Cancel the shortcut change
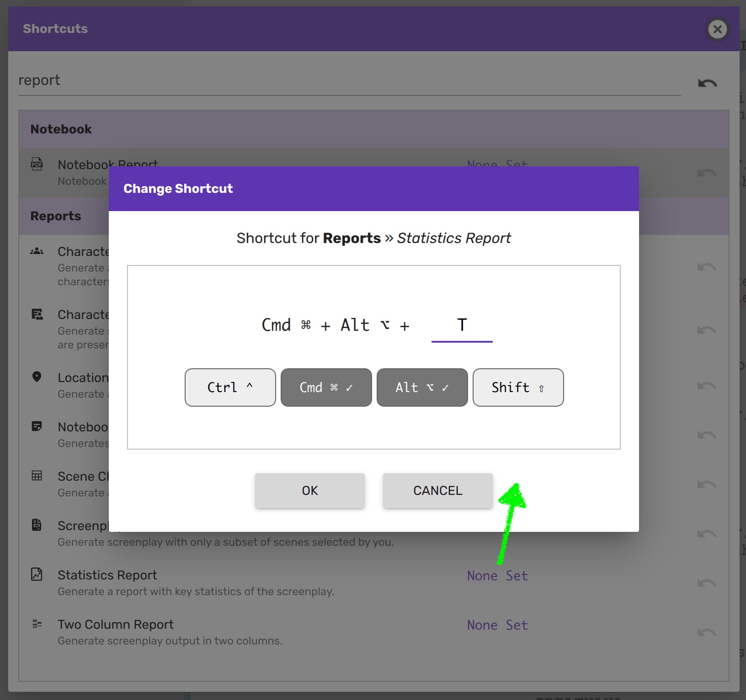746x700 pixels. [437, 491]
